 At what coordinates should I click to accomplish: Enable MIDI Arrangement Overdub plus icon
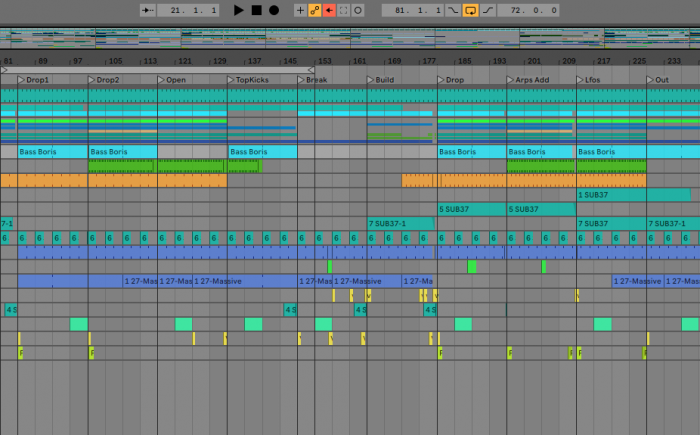click(300, 10)
